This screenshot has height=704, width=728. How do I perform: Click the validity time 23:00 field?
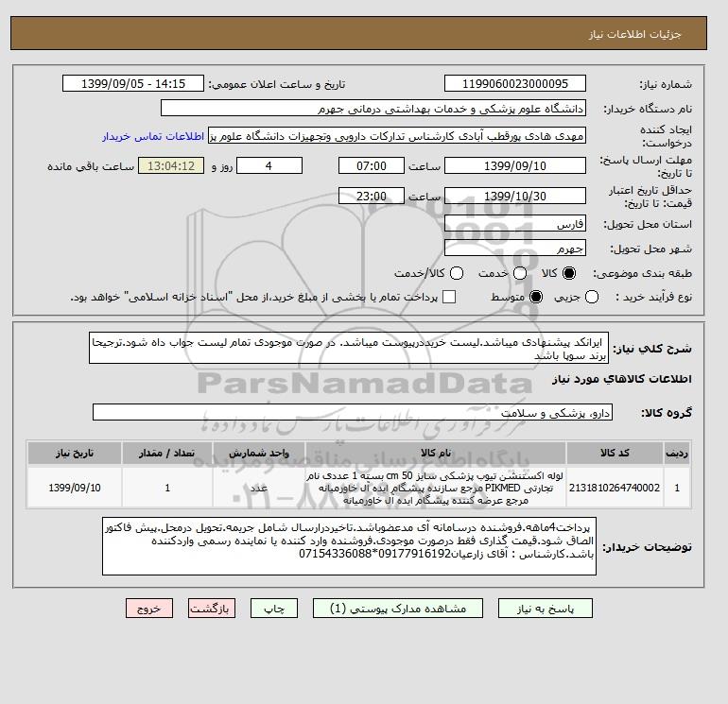pos(372,196)
